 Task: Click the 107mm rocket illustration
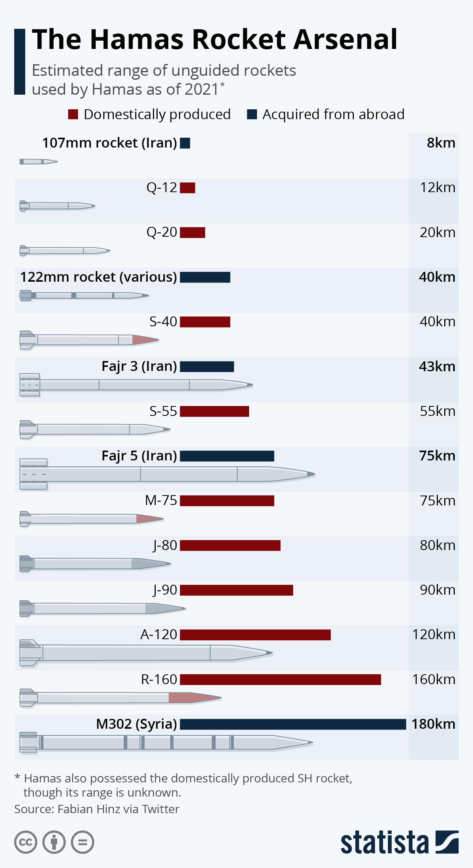tap(38, 161)
